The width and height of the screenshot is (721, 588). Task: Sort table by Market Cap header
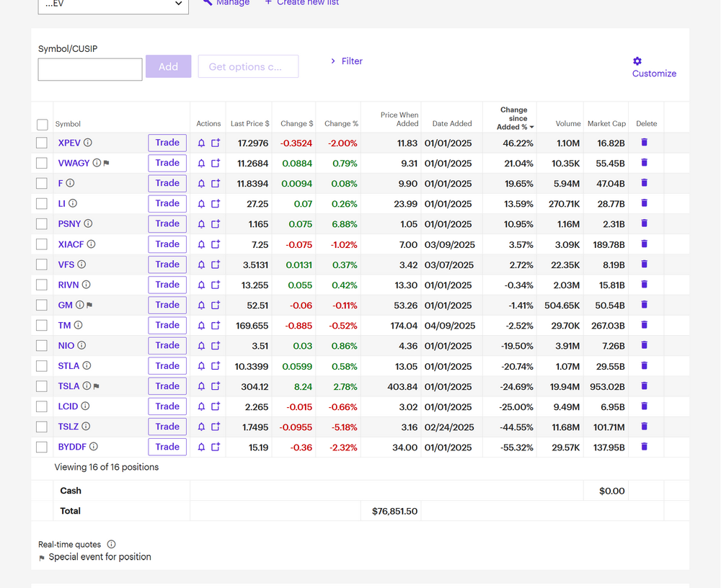[606, 124]
